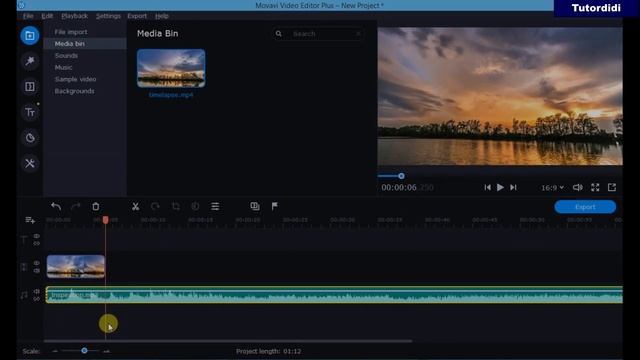Open the Export menu in the menu bar

(137, 16)
